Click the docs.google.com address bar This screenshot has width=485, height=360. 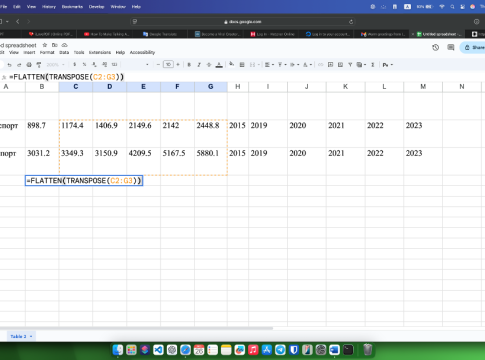(x=243, y=22)
